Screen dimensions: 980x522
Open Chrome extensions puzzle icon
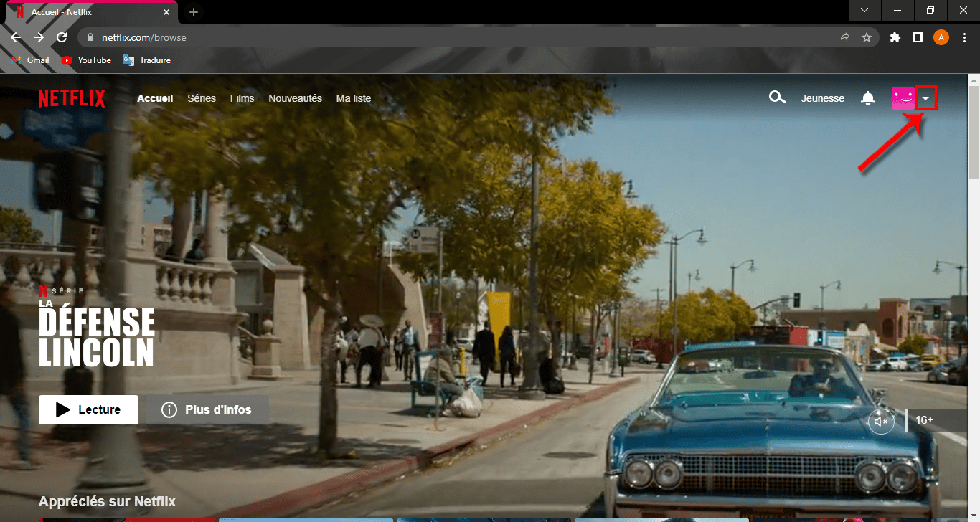895,37
